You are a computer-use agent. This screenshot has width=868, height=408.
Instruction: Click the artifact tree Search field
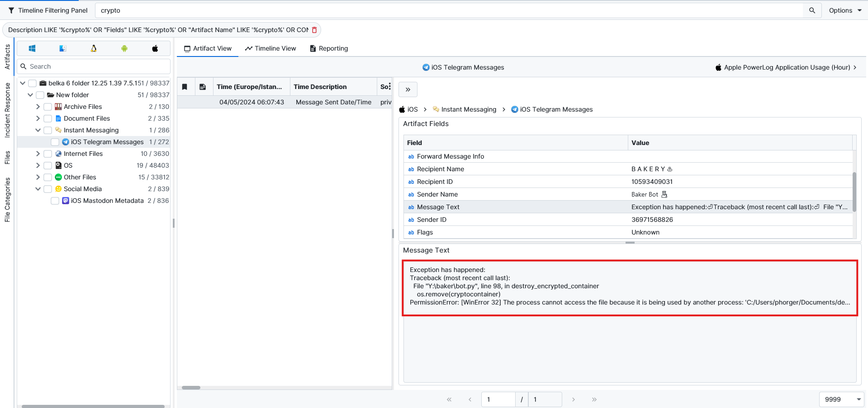point(97,66)
